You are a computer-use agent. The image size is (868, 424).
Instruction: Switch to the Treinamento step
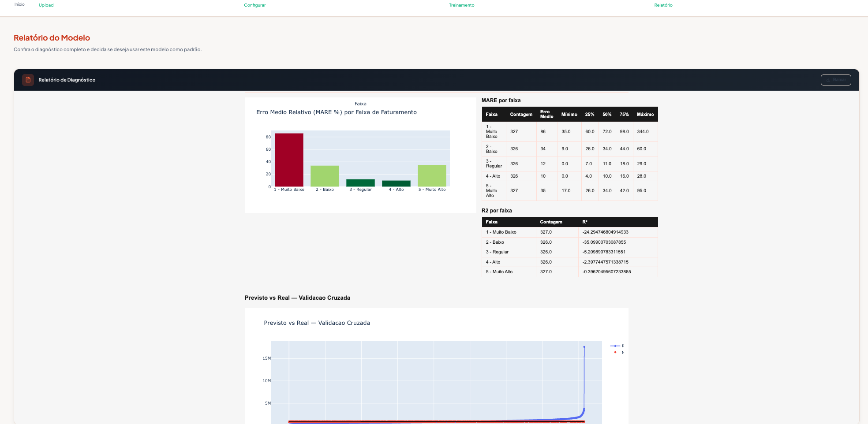tap(461, 5)
